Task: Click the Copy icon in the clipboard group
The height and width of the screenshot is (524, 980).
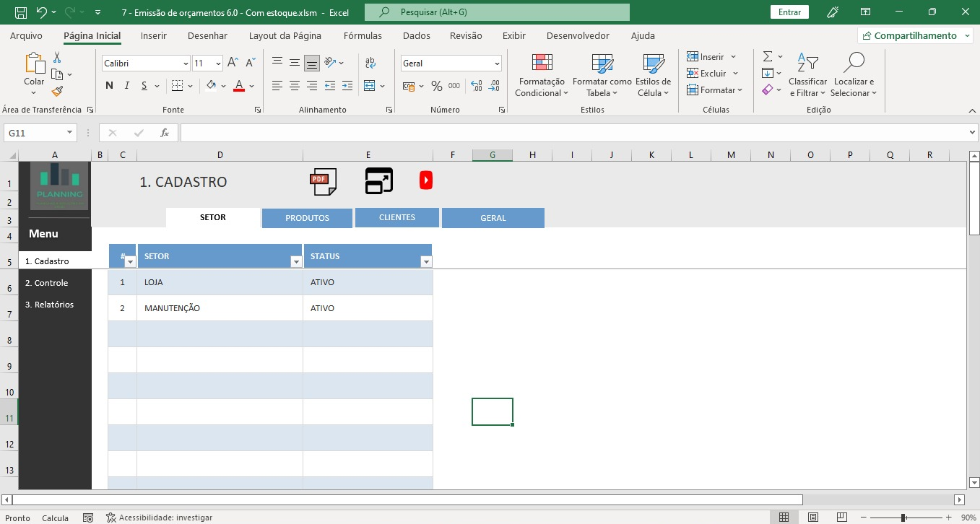Action: (57, 74)
